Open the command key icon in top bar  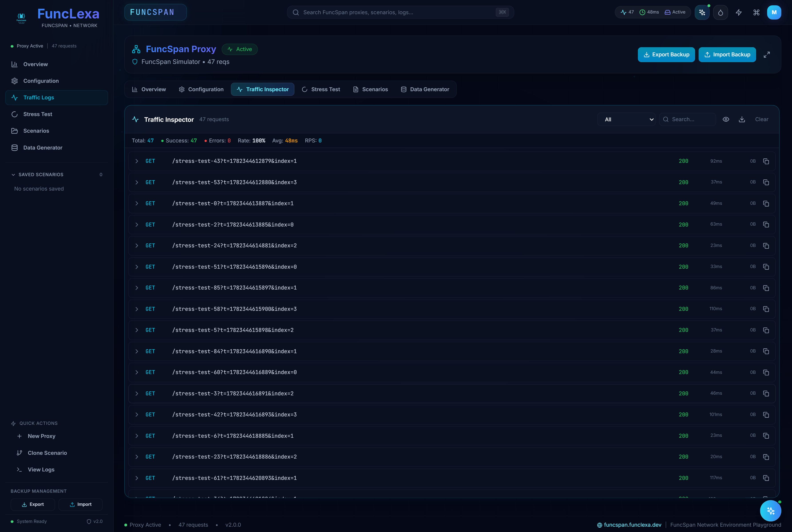(x=756, y=13)
